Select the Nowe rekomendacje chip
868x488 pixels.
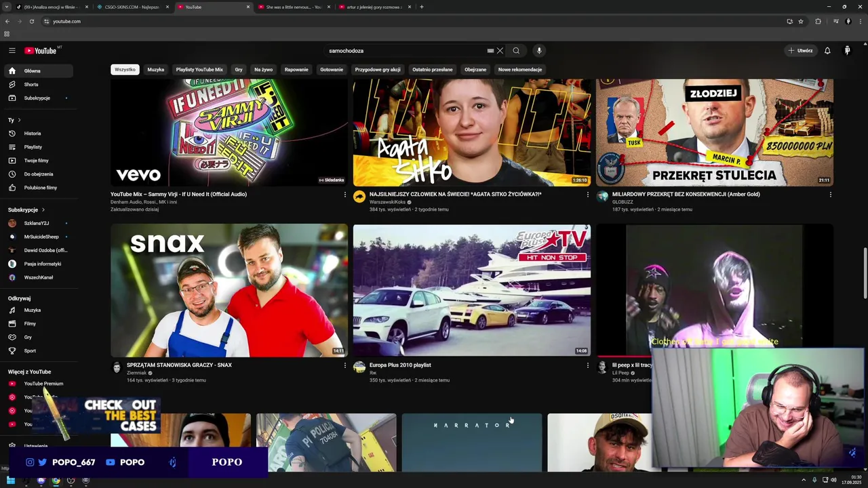tap(520, 69)
